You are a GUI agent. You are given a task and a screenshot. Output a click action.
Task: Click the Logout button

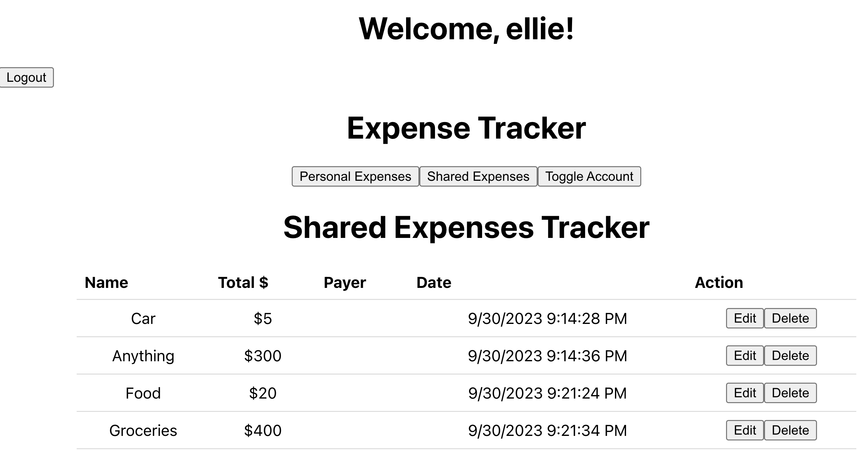[27, 78]
